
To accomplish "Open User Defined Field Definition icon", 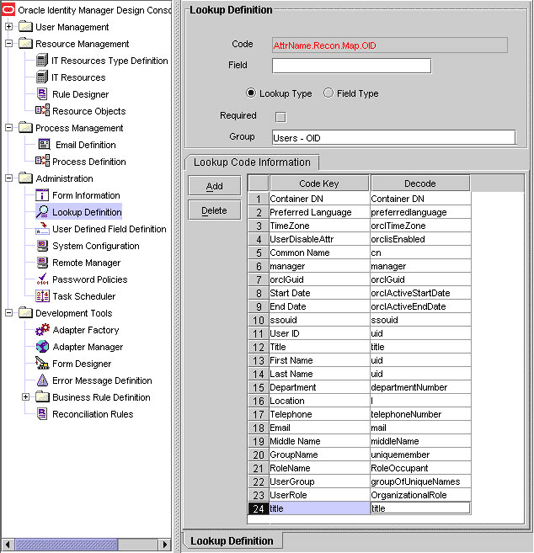I will coord(42,228).
